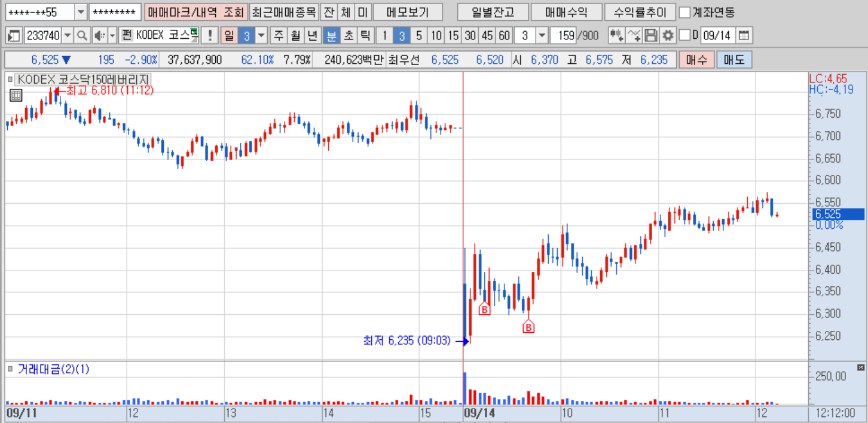868x423 pixels.
Task: Click the 매매마크/내역 조회 button
Action: [195, 12]
